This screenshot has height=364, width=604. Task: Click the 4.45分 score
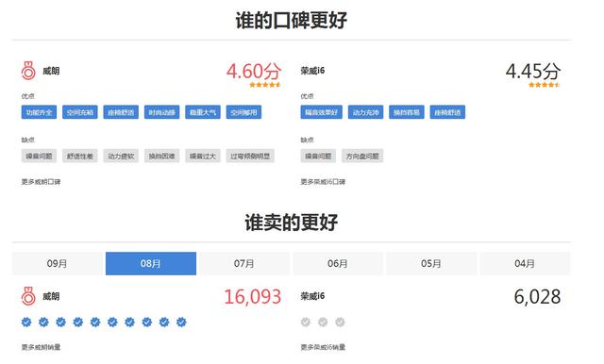click(532, 71)
